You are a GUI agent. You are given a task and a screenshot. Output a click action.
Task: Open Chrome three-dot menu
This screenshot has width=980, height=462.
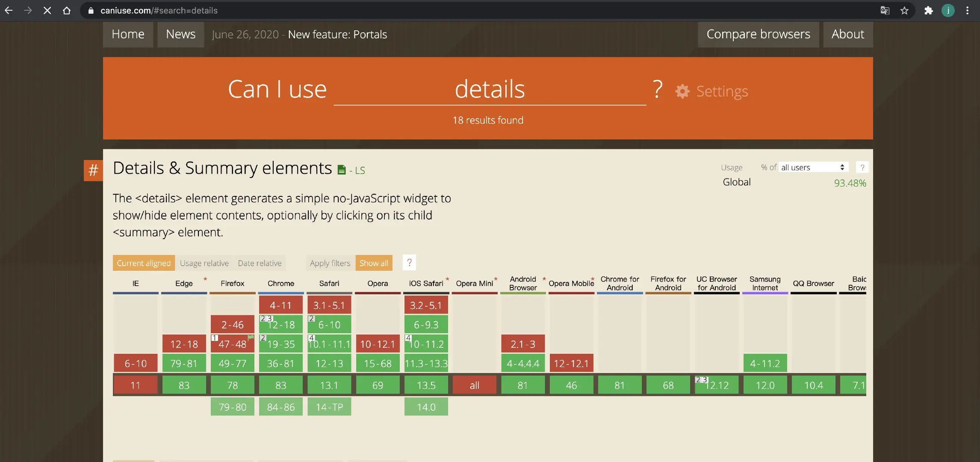point(967,11)
